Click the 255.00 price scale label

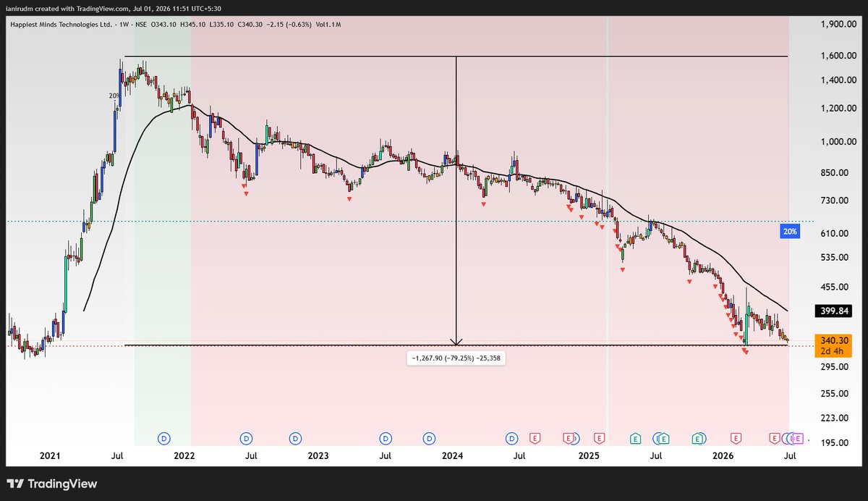835,394
